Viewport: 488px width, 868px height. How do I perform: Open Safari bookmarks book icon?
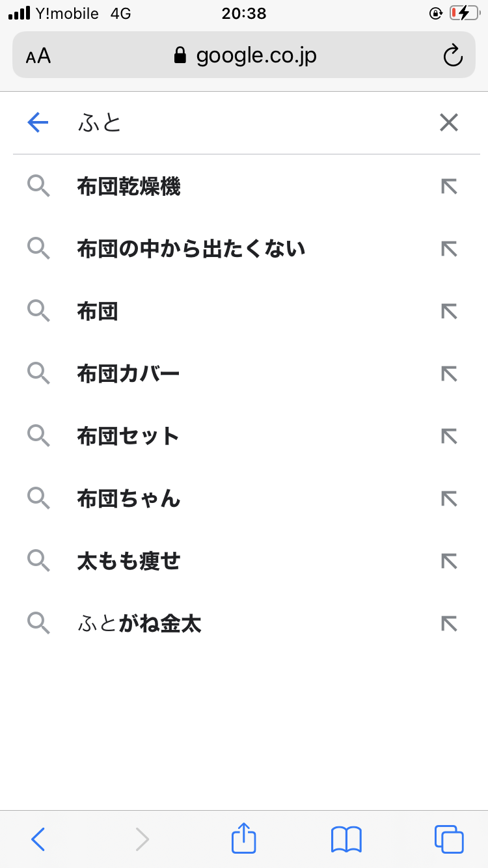346,839
